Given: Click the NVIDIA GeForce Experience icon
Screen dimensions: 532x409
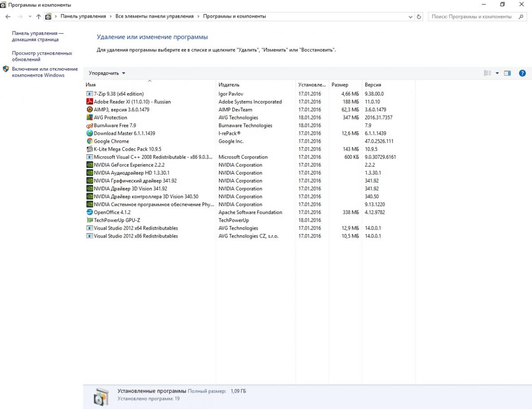Looking at the screenshot, I should 90,165.
